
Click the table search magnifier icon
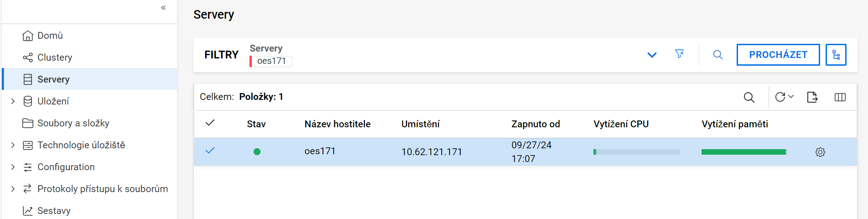[749, 97]
